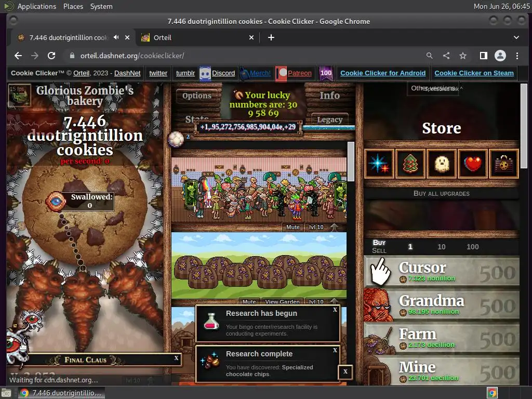532x399 pixels.
Task: Open the Chrome tab search chevron
Action: (x=516, y=37)
